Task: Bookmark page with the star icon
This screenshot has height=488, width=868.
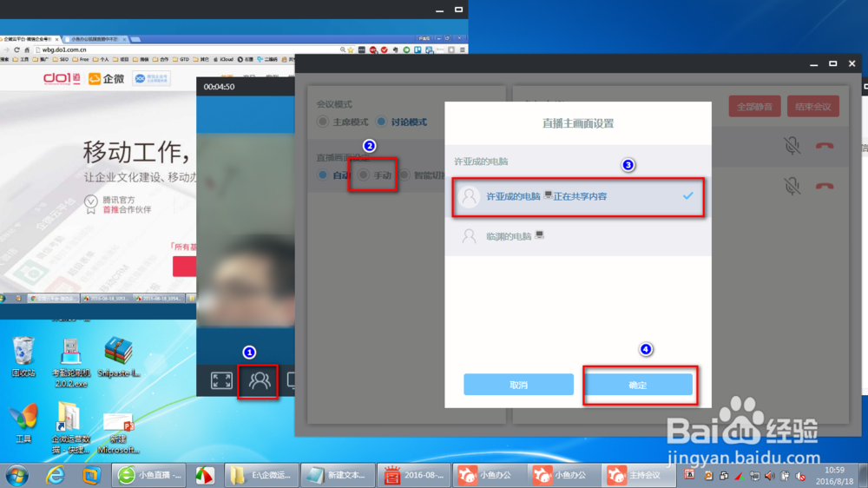Action: [351, 49]
